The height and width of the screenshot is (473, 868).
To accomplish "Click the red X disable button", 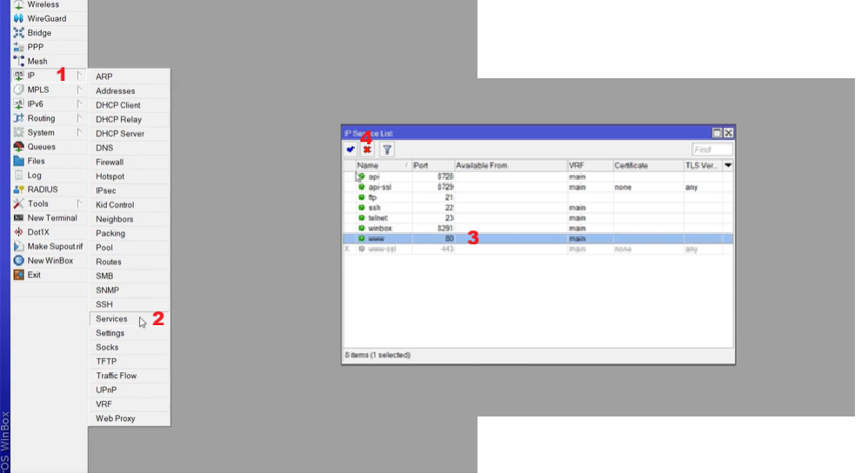I will (367, 150).
